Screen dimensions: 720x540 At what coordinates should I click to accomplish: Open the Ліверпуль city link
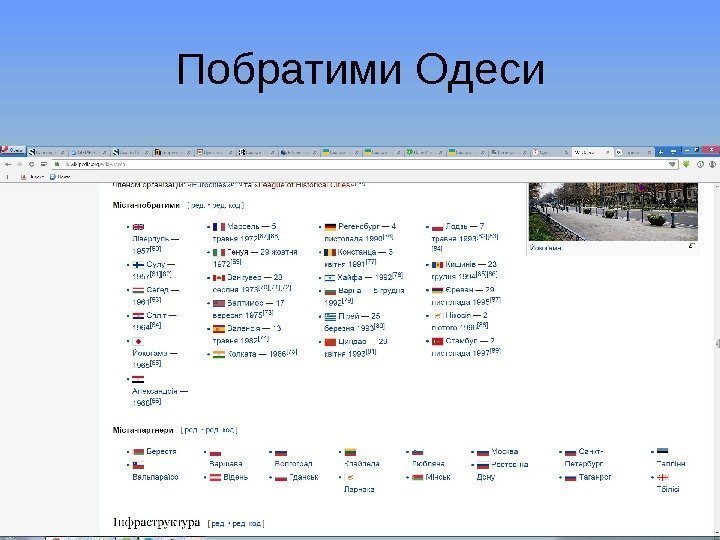pos(150,239)
